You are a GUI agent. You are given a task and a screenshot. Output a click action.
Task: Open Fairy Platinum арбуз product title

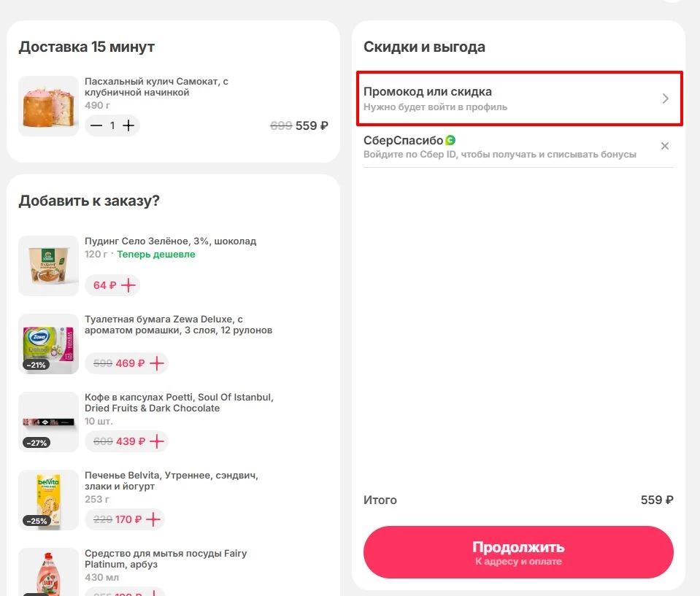tap(166, 559)
